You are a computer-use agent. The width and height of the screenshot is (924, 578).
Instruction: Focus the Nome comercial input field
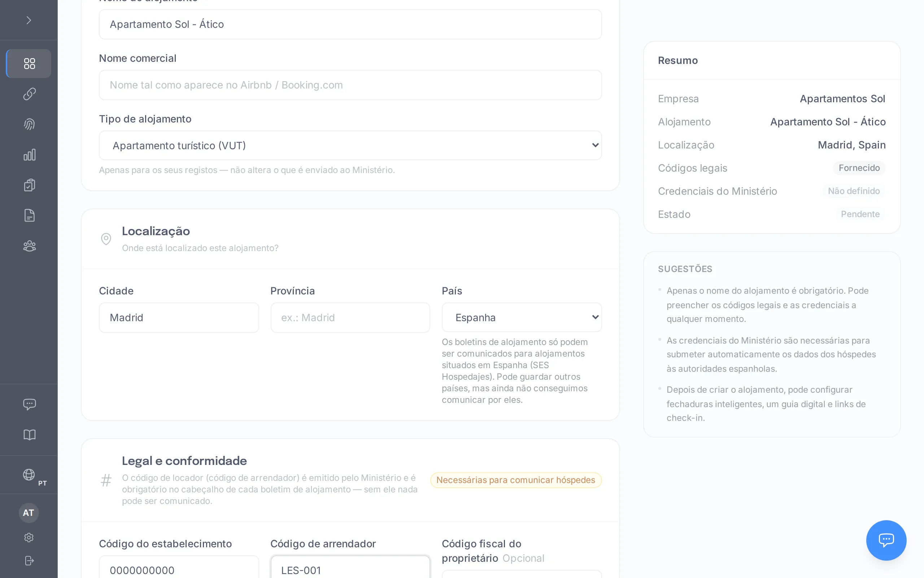[350, 85]
